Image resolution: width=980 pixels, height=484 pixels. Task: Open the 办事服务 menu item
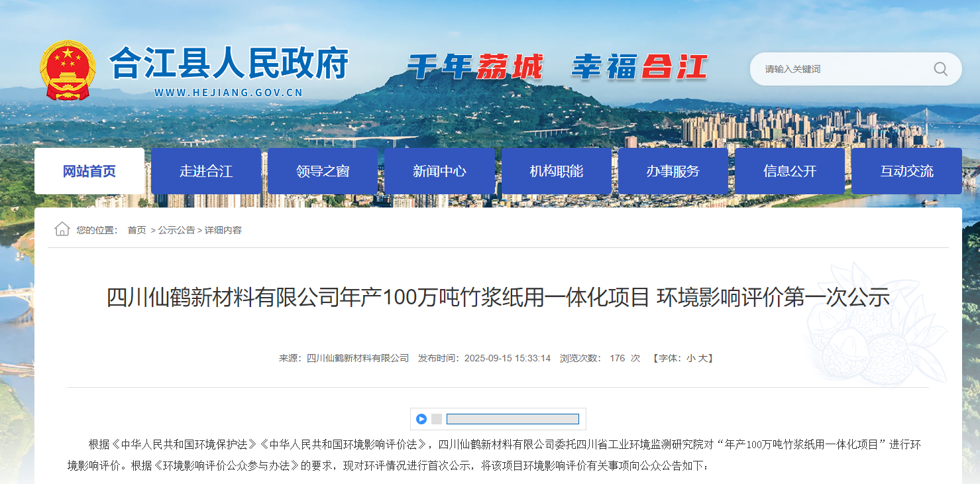click(x=673, y=171)
